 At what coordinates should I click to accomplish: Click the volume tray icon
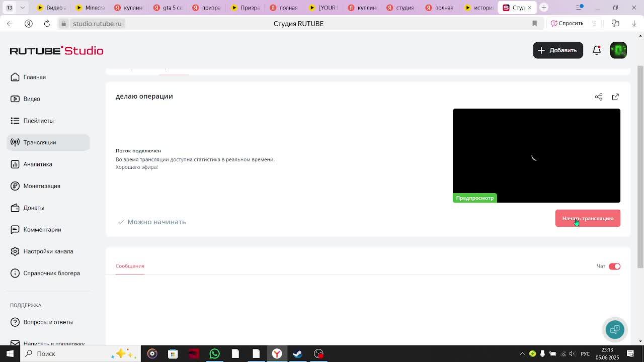click(x=572, y=353)
